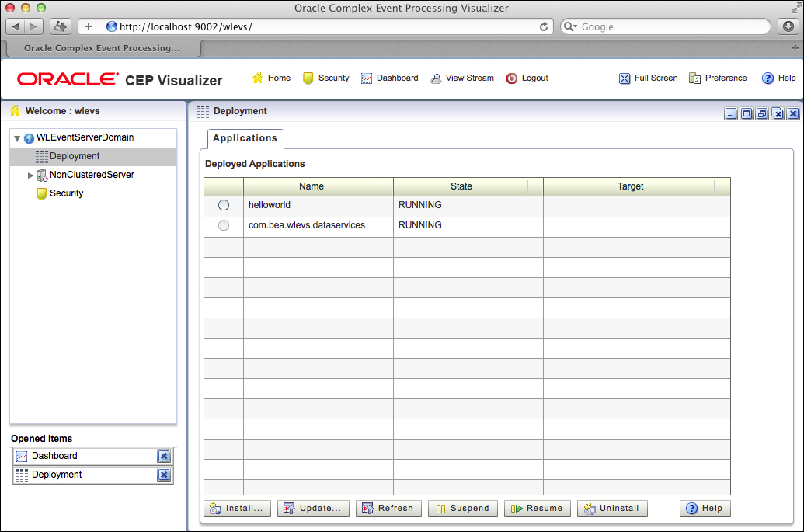Screen dimensions: 804x532
Task: Select the NonClusteredServer tree node label
Action: (x=92, y=175)
